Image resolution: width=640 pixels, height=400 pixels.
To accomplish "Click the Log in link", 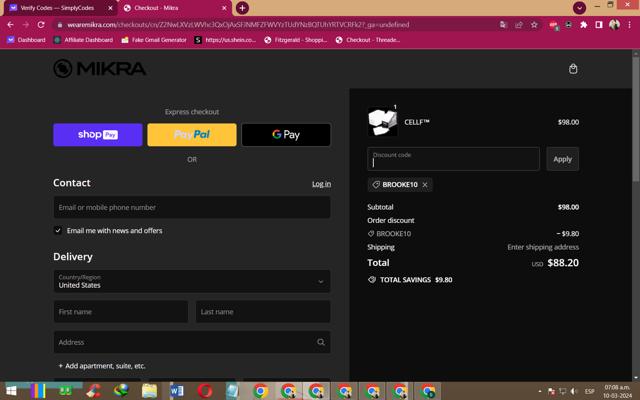I will (322, 184).
